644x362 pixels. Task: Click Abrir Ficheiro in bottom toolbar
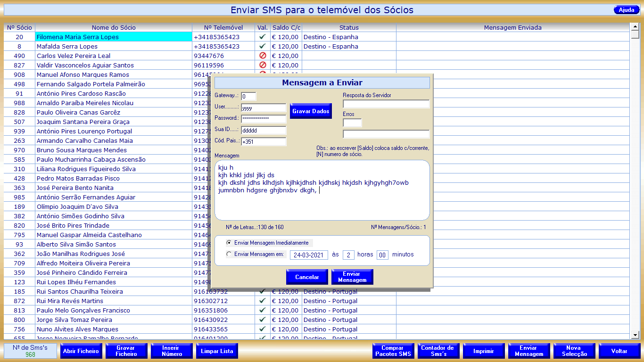click(x=81, y=351)
